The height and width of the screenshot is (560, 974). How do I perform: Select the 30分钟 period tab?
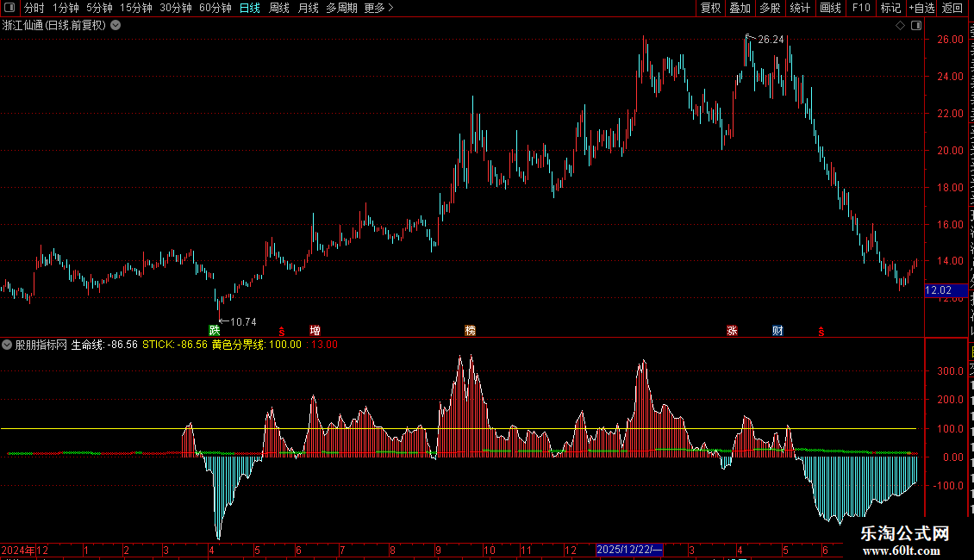pos(176,8)
